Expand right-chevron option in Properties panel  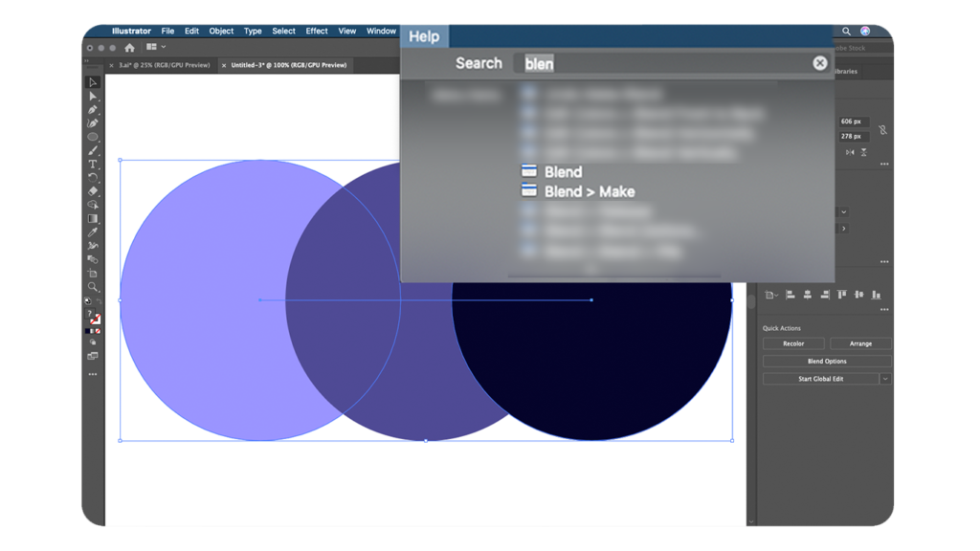point(844,229)
